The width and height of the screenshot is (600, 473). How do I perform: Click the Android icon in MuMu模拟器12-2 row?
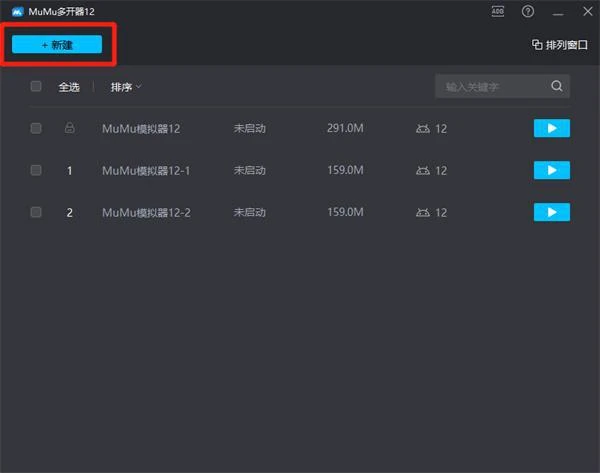point(423,212)
